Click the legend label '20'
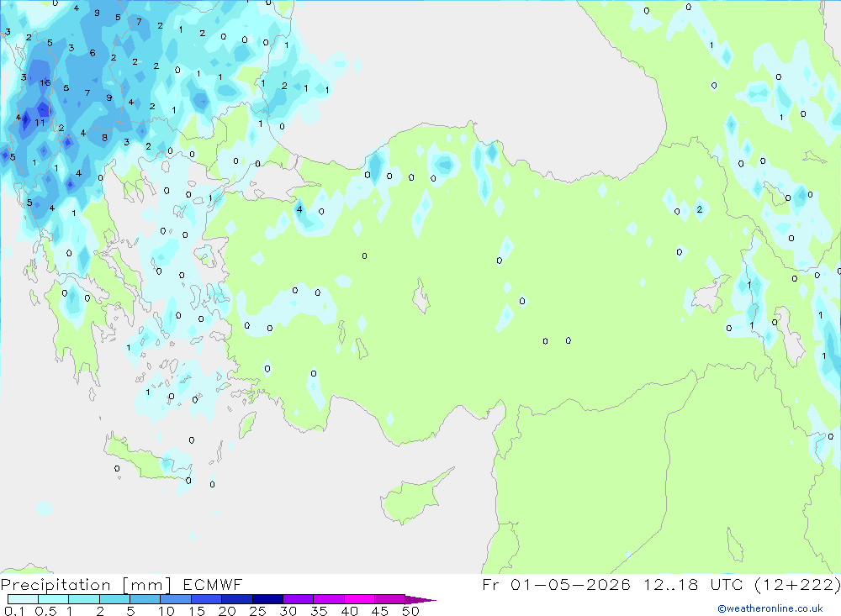This screenshot has width=841, height=616. [x=227, y=611]
